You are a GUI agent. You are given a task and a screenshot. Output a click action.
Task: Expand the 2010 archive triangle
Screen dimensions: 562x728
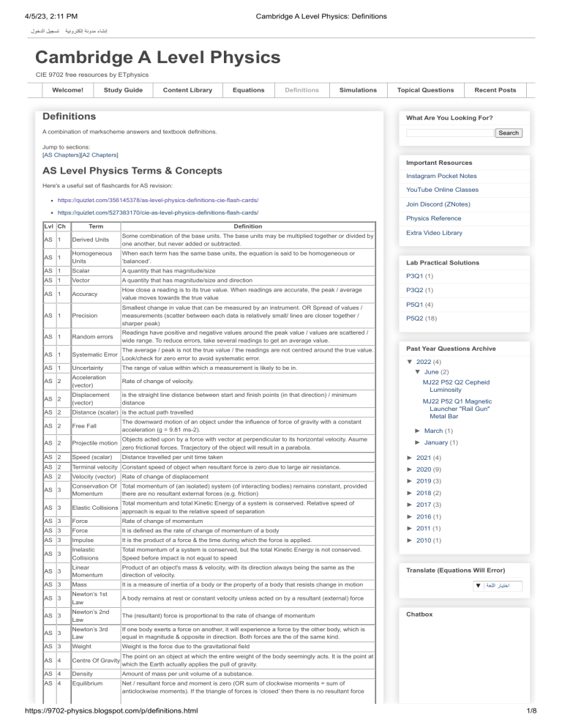410,541
